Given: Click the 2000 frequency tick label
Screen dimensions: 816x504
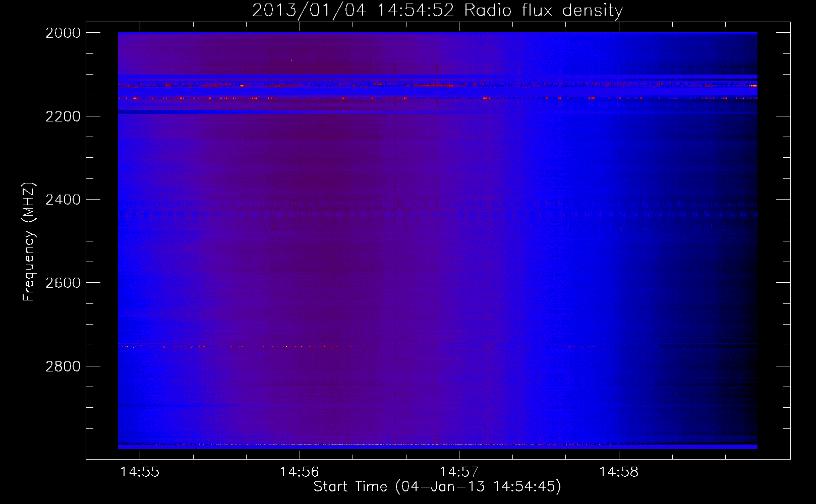Looking at the screenshot, I should (63, 33).
